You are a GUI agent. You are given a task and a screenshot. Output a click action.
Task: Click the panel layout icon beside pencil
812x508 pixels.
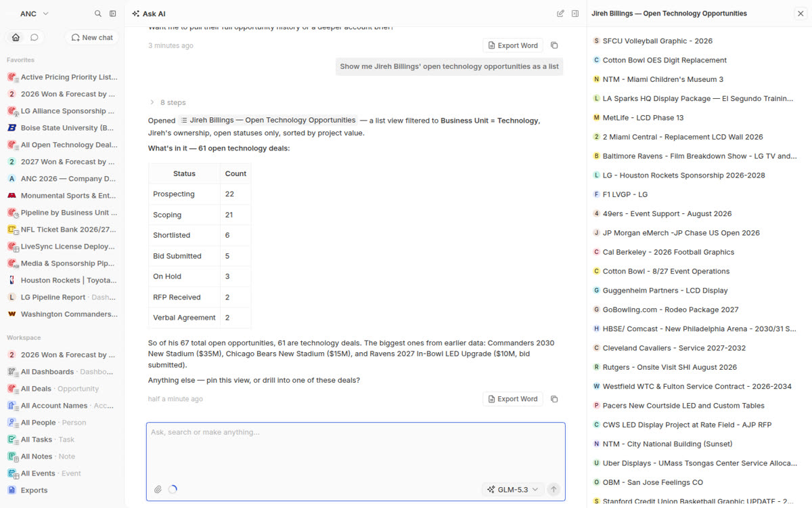(575, 14)
